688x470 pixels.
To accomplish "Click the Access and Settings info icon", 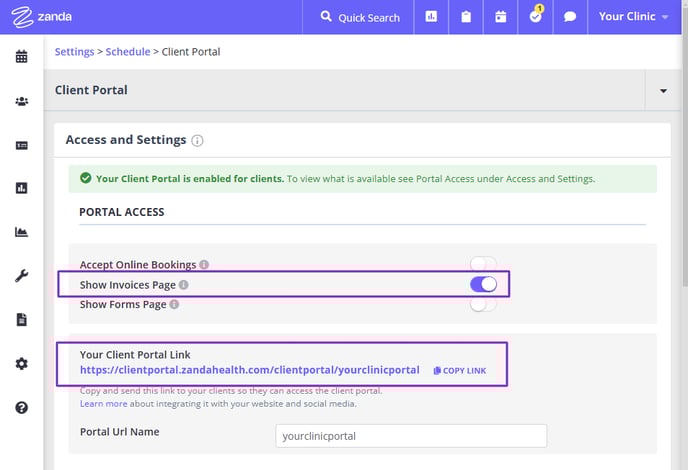I will 197,140.
